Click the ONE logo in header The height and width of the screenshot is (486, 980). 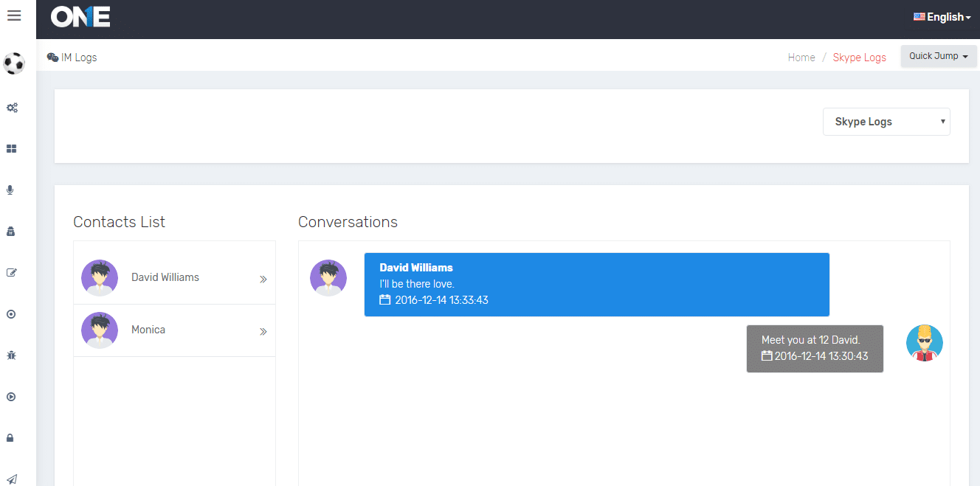coord(80,17)
